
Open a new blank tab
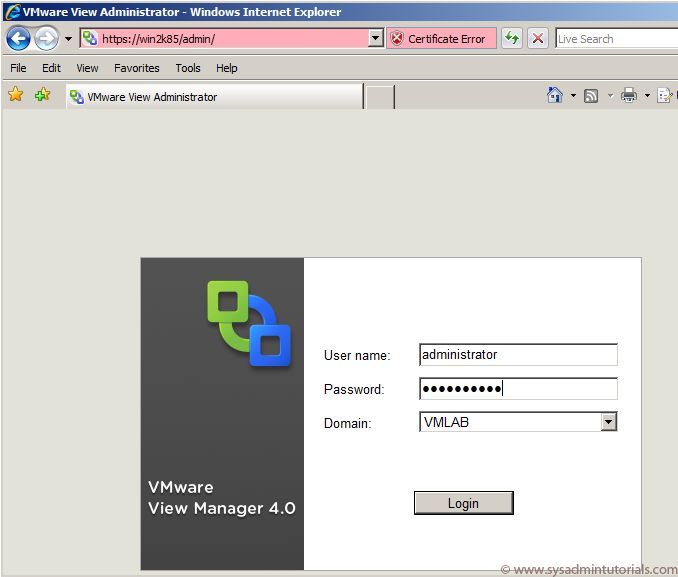point(379,97)
